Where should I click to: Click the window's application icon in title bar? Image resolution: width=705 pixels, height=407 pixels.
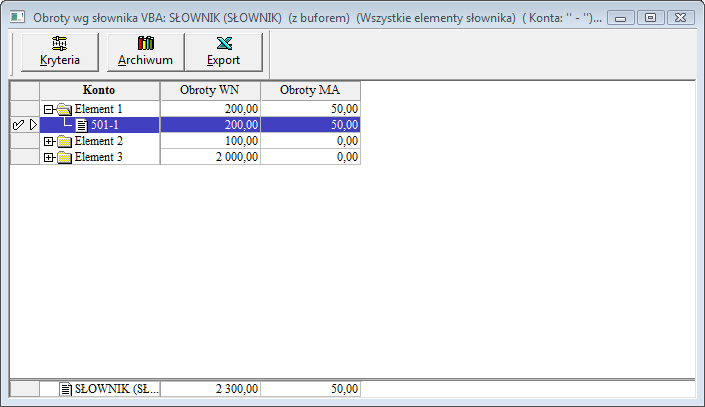tap(17, 18)
